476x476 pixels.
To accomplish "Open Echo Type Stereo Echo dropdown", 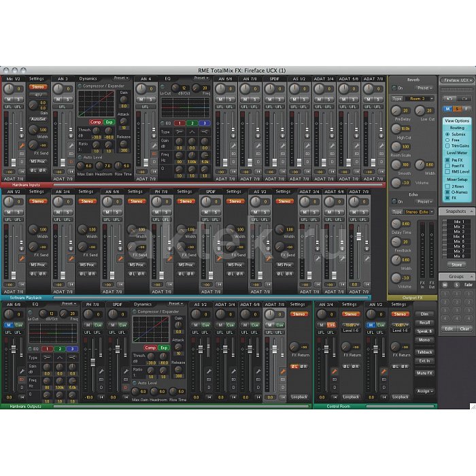I will [x=419, y=212].
